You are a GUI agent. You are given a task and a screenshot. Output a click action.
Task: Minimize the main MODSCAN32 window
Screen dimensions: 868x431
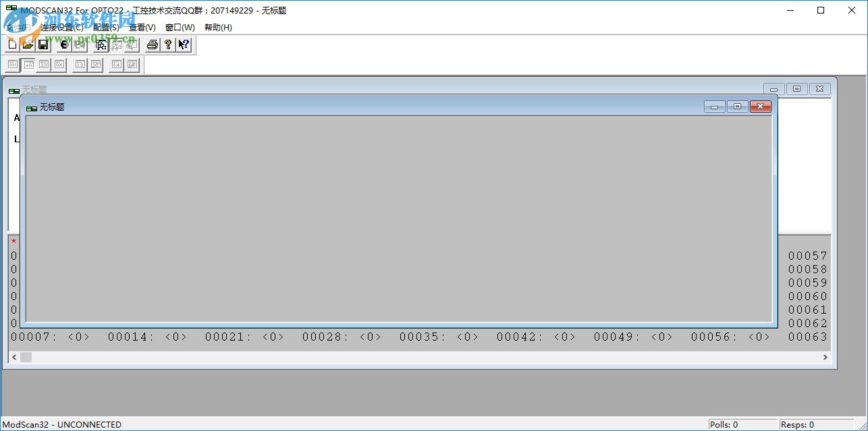(790, 10)
